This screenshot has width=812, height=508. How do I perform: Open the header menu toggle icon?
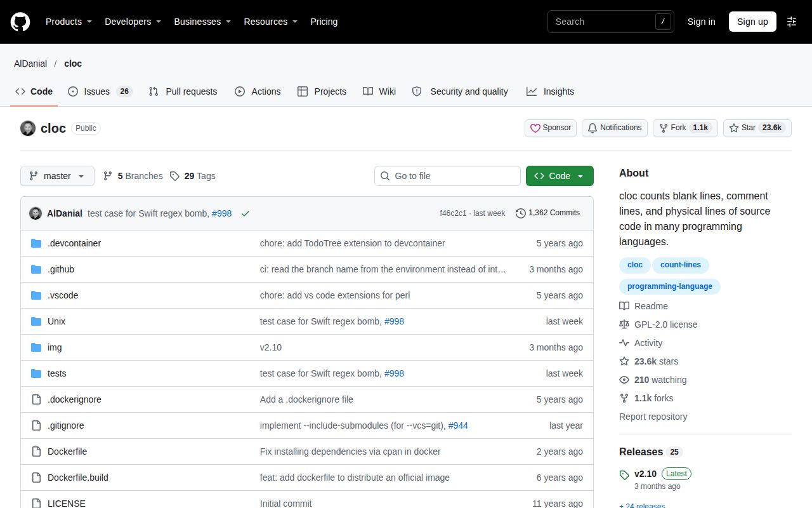[x=792, y=22]
